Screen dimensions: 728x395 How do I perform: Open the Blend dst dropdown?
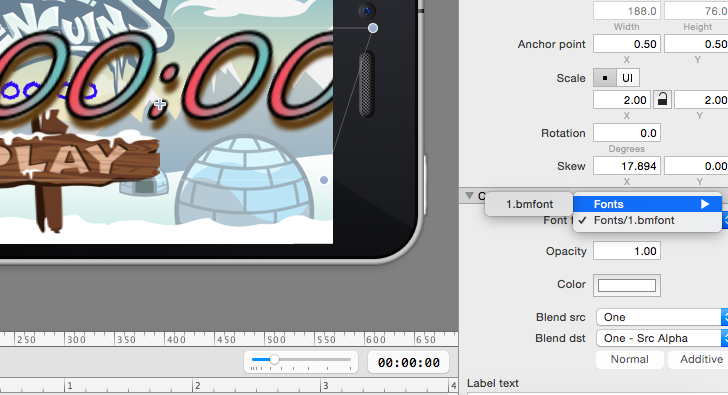click(x=662, y=338)
